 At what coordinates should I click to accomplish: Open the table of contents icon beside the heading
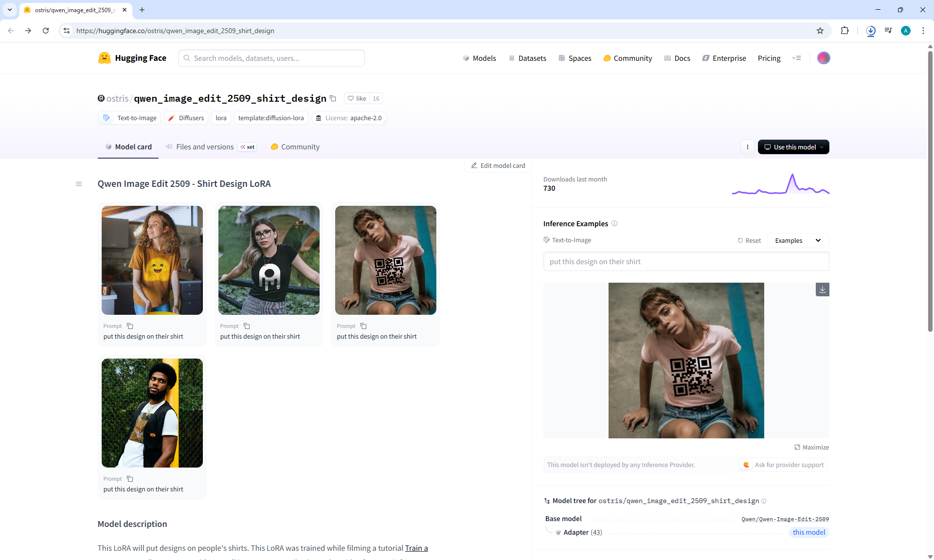[x=79, y=184]
